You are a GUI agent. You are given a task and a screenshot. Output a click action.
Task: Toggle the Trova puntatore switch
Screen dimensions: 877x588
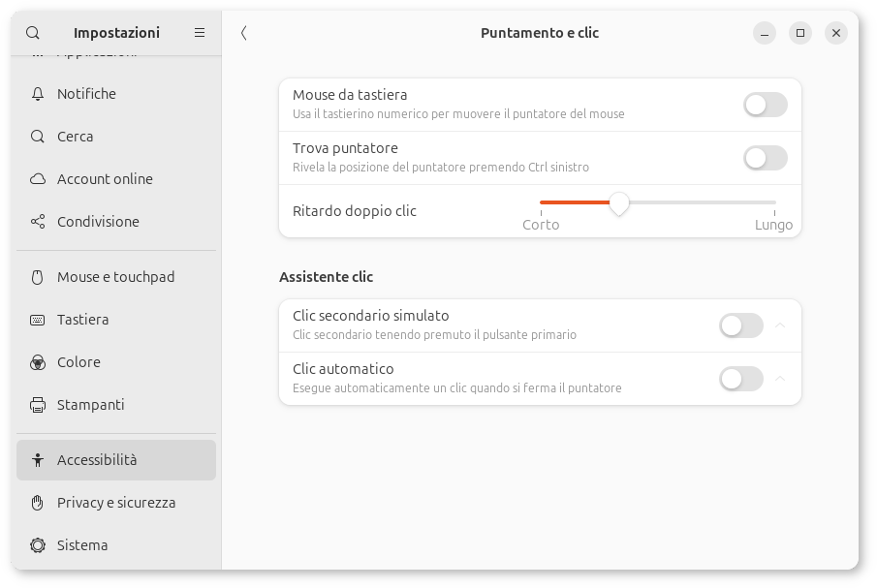(765, 158)
